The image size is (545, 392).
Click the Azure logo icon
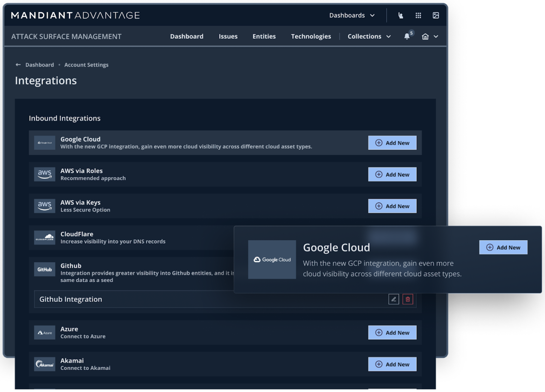click(45, 333)
